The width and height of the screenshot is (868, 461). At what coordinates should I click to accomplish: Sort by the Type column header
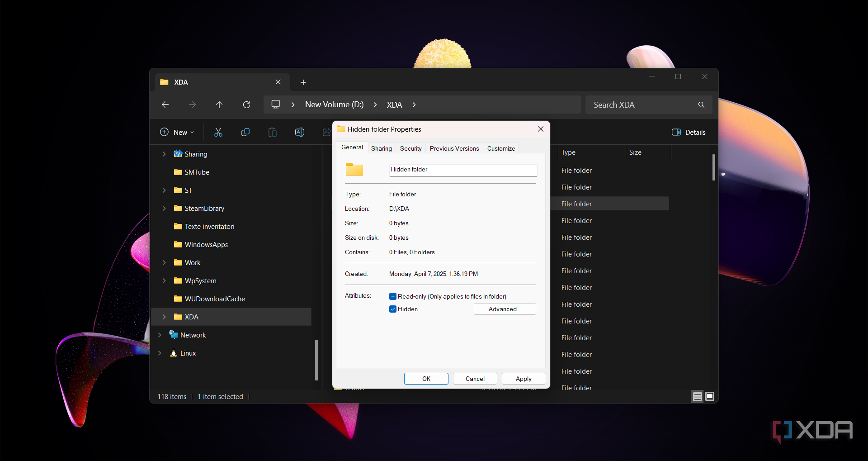click(591, 152)
